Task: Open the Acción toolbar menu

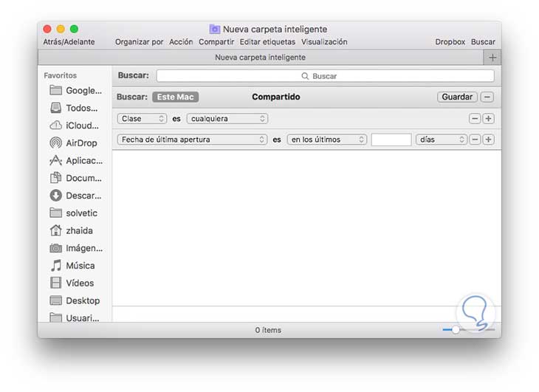Action: tap(181, 42)
